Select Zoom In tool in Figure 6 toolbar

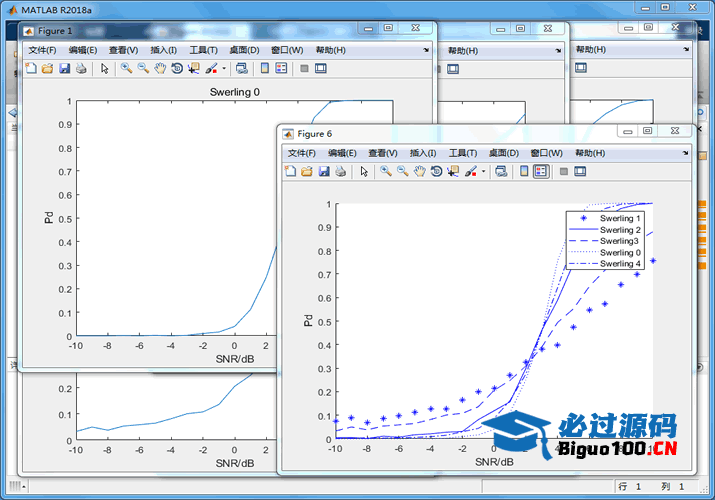coord(386,171)
